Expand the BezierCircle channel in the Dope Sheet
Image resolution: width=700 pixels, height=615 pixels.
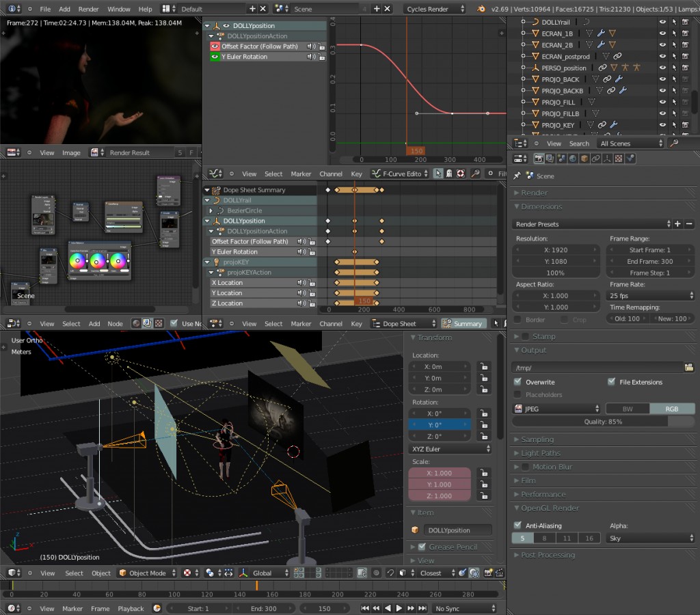[212, 210]
